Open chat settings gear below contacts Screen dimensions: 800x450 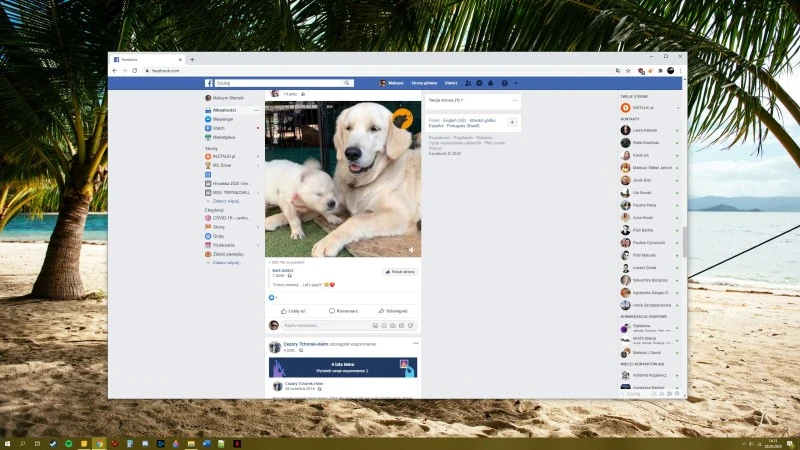(x=678, y=394)
